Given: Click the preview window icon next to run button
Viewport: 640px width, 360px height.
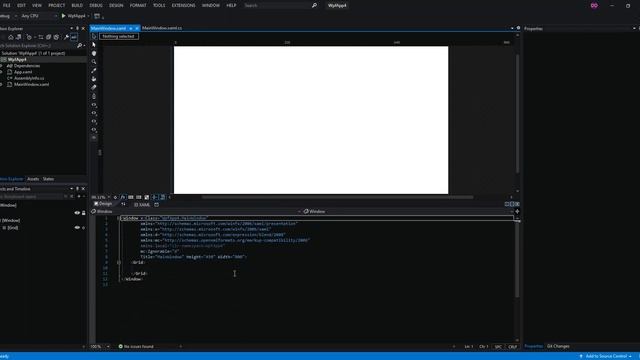Looking at the screenshot, I should (x=97, y=16).
